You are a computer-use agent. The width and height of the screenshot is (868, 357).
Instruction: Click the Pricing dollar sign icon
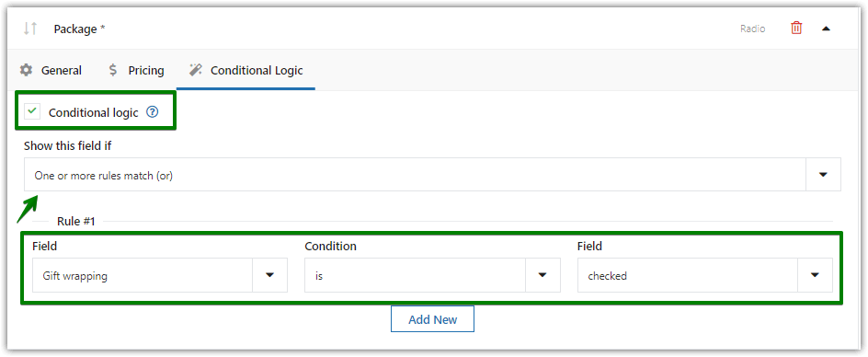pos(113,71)
